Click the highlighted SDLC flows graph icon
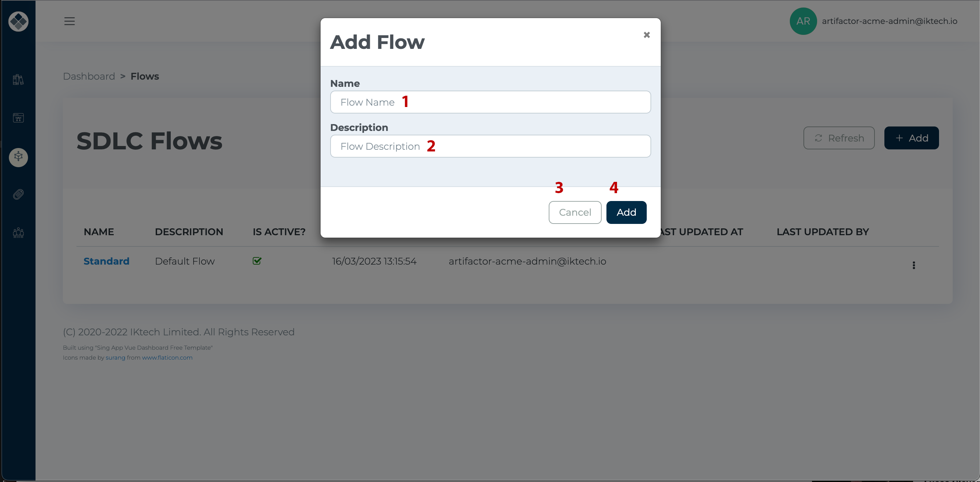The image size is (980, 482). point(18,157)
